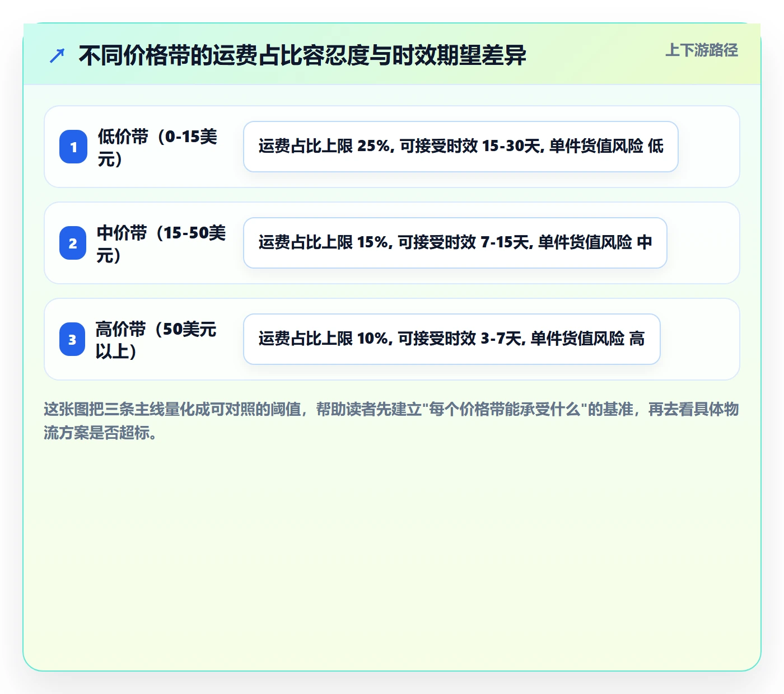Click the number 2 badge for 中价带
The width and height of the screenshot is (784, 694).
73,243
